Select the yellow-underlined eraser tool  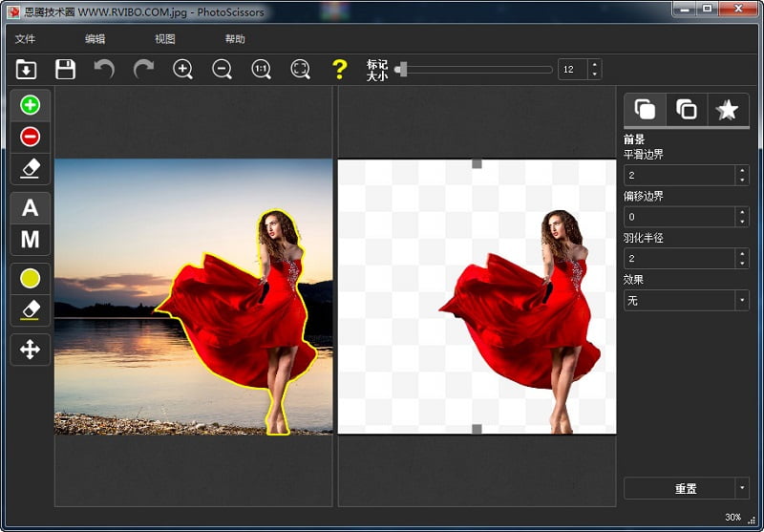(x=31, y=310)
